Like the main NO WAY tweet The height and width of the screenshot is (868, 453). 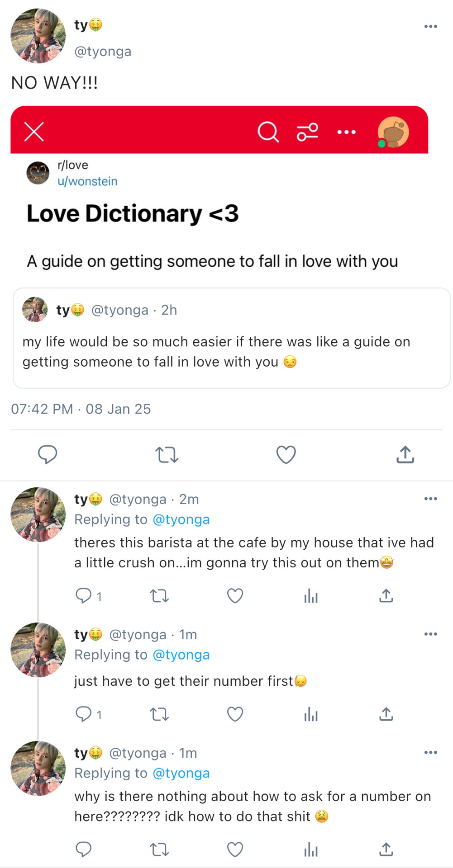coord(286,454)
